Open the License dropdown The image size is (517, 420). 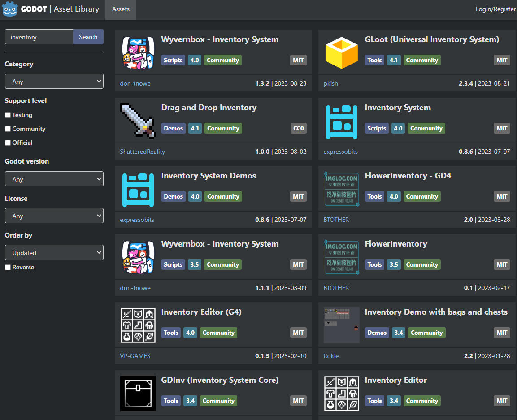[x=54, y=216]
